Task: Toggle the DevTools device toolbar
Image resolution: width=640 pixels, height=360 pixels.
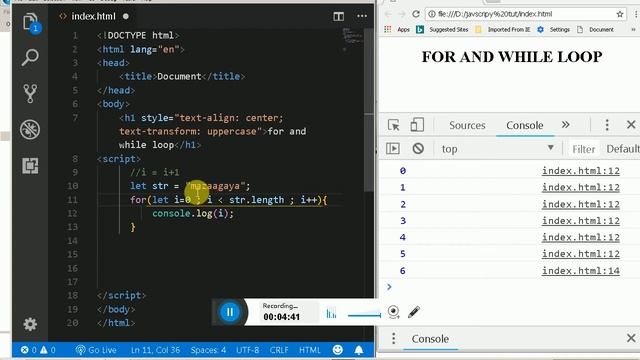Action: click(x=417, y=125)
